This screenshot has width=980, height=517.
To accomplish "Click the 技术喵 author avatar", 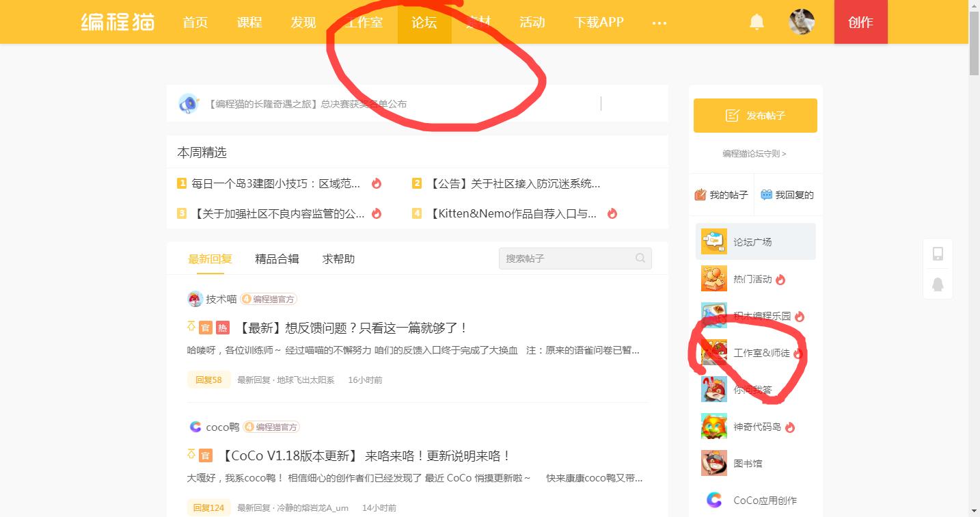I will pos(195,299).
